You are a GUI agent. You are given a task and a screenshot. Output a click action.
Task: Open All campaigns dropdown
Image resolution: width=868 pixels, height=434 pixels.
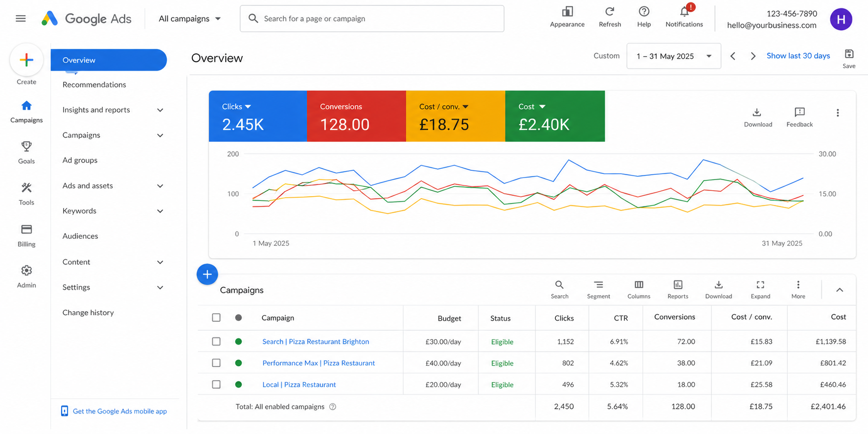(190, 19)
